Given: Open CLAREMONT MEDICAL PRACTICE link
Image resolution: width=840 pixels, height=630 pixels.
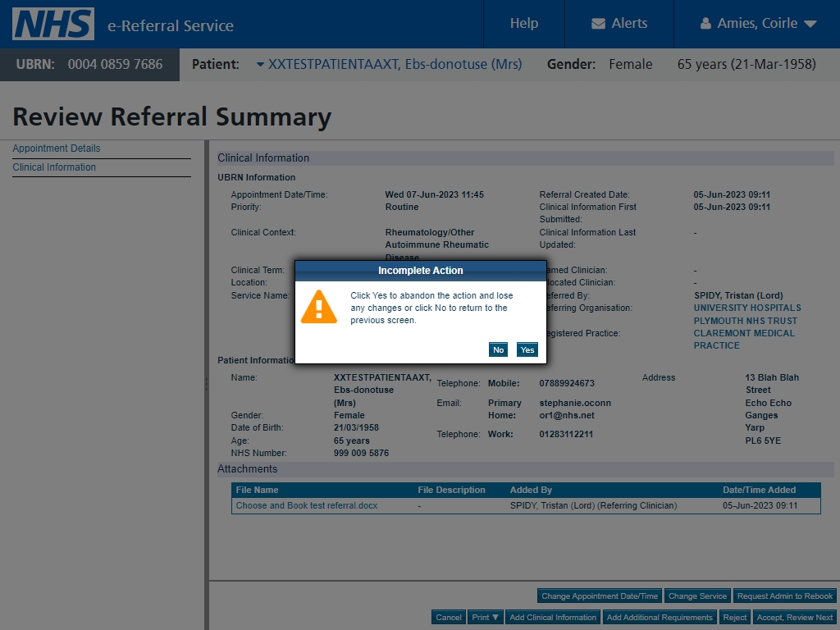Looking at the screenshot, I should tap(744, 339).
